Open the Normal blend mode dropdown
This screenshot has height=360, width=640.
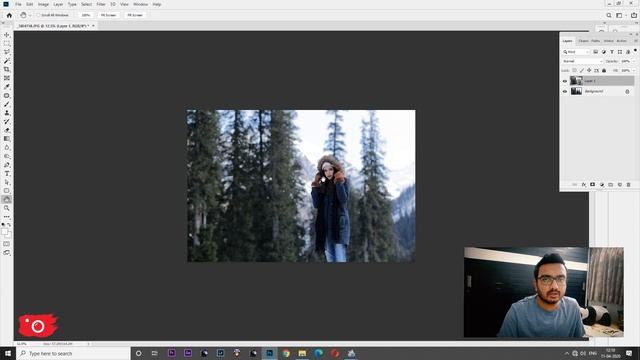(x=582, y=61)
